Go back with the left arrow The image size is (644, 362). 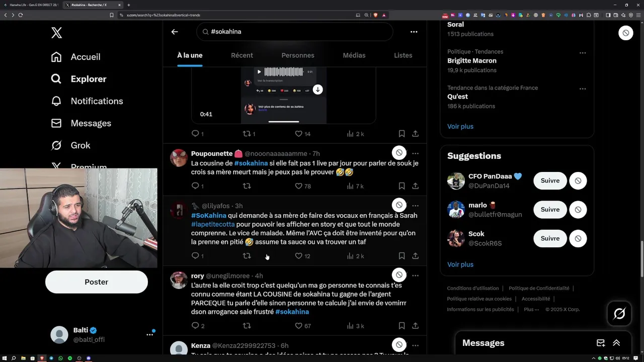pyautogui.click(x=175, y=32)
